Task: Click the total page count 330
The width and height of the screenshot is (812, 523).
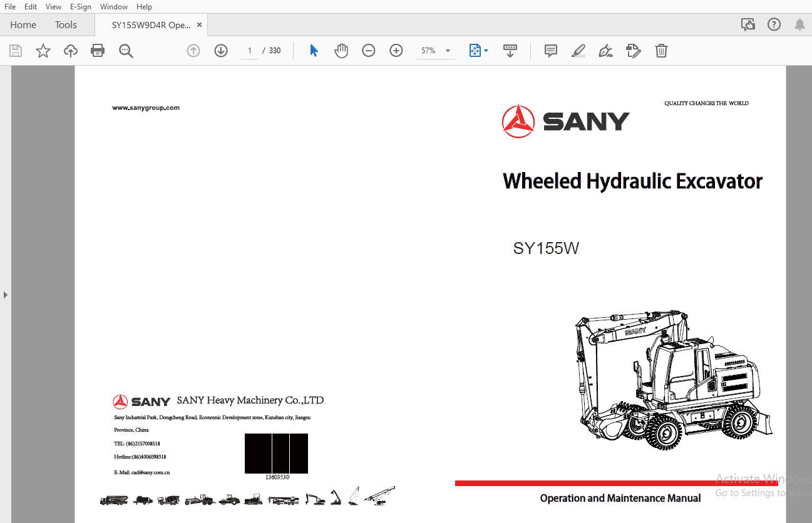Action: click(275, 51)
